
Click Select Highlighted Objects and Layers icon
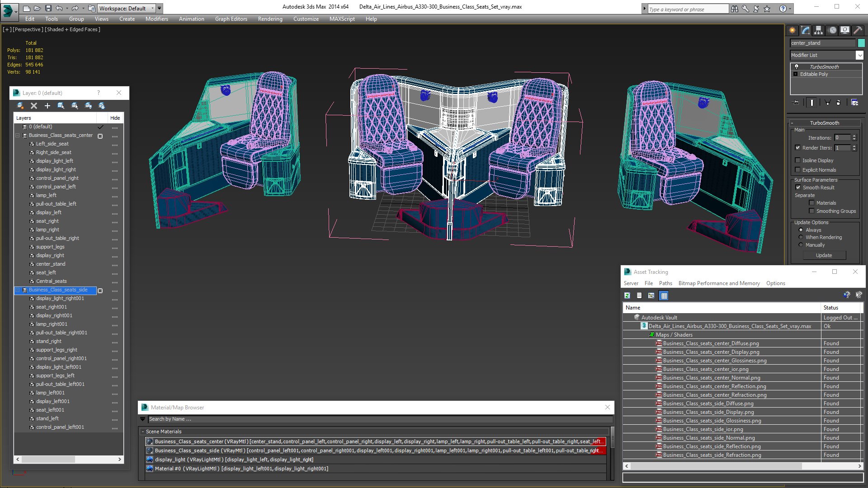pyautogui.click(x=61, y=106)
